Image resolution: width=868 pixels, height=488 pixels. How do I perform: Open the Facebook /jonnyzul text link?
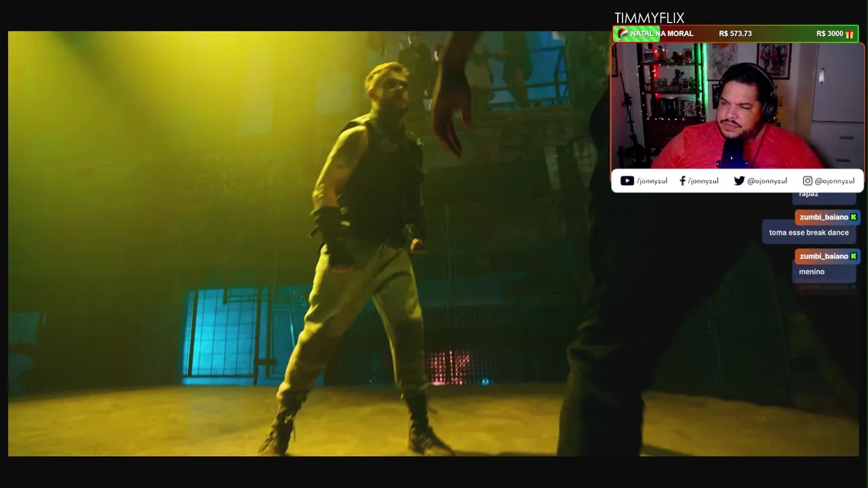coord(703,181)
